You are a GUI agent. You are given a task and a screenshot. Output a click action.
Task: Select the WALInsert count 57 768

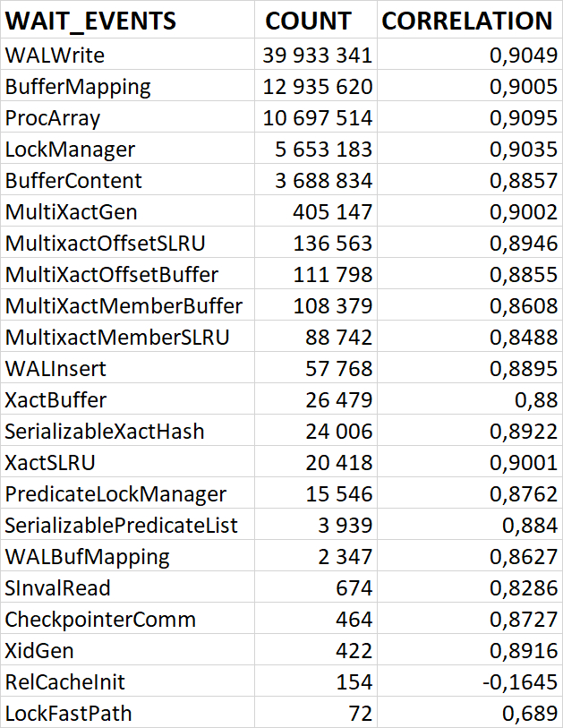tap(341, 369)
